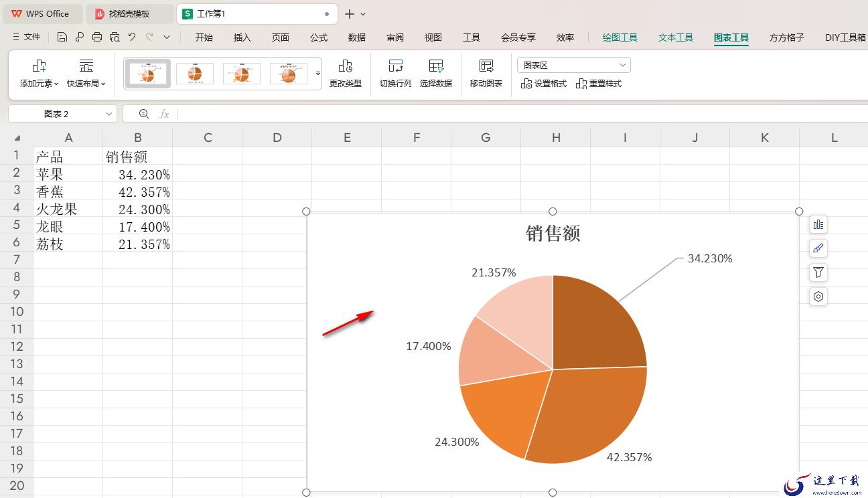Switch to the 页面 tab
Viewport: 868px width, 498px height.
[281, 37]
